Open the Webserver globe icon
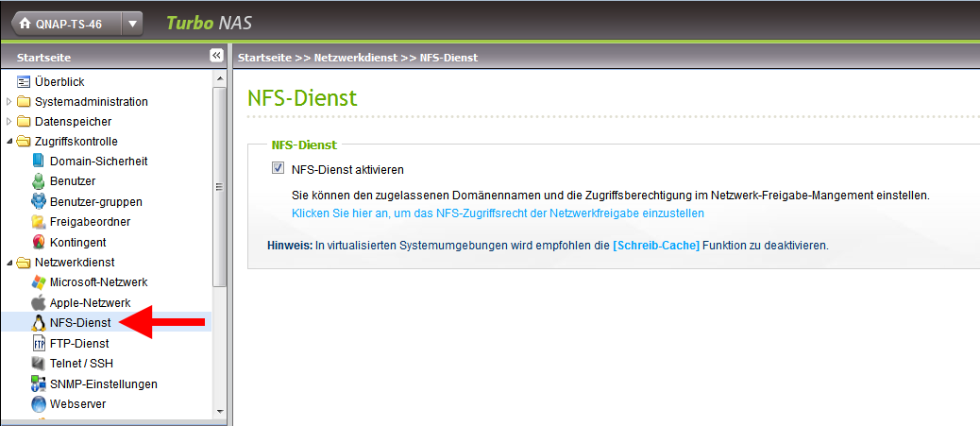The image size is (980, 426). [x=39, y=404]
